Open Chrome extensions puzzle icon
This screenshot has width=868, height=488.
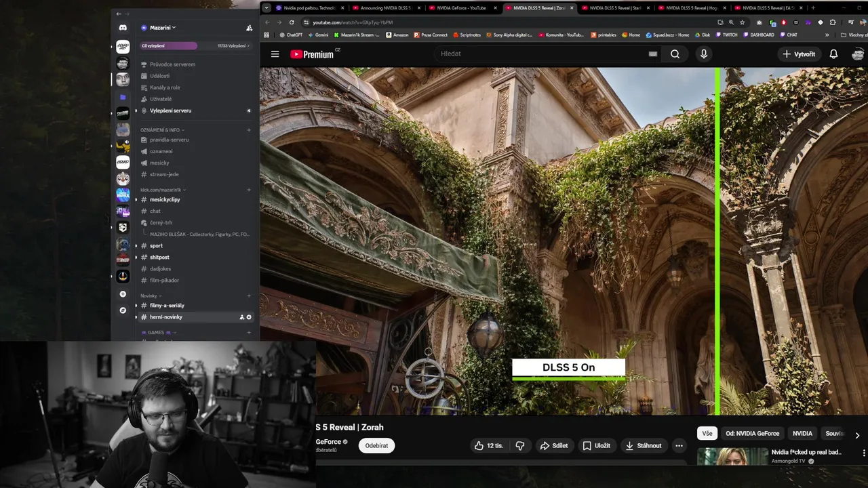click(833, 22)
